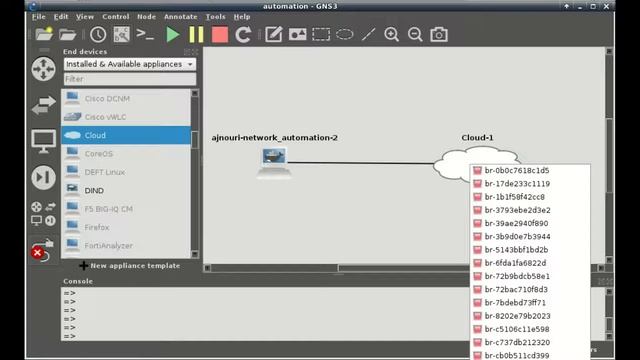Screen dimensions: 640x360
Task: Choose interface br-c737db212320
Action: (x=530, y=342)
